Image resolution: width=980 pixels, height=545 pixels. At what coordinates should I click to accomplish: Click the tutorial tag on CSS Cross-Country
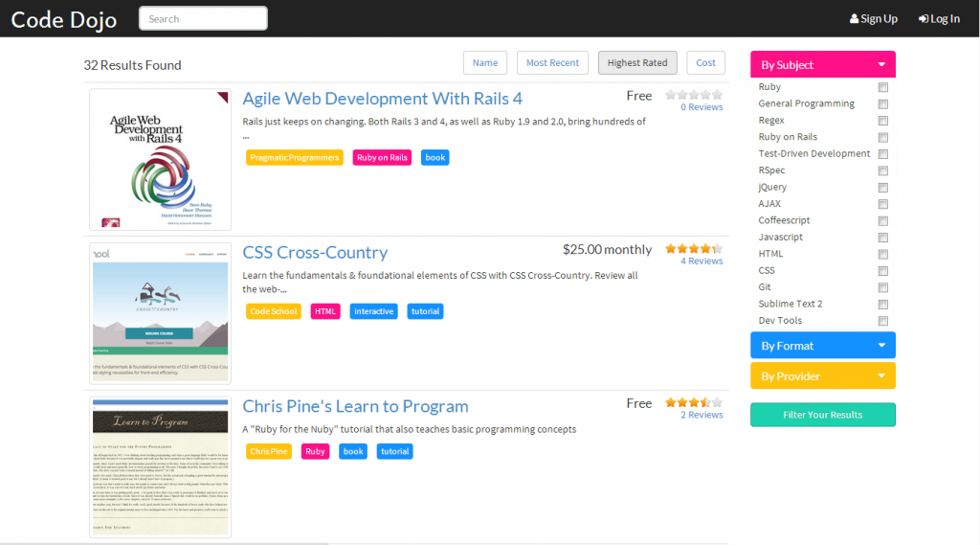click(425, 311)
